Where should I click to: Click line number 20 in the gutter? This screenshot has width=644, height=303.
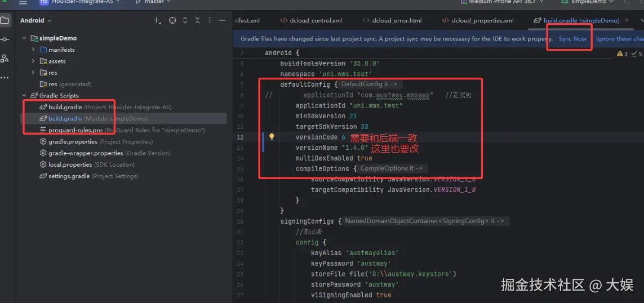(x=240, y=221)
